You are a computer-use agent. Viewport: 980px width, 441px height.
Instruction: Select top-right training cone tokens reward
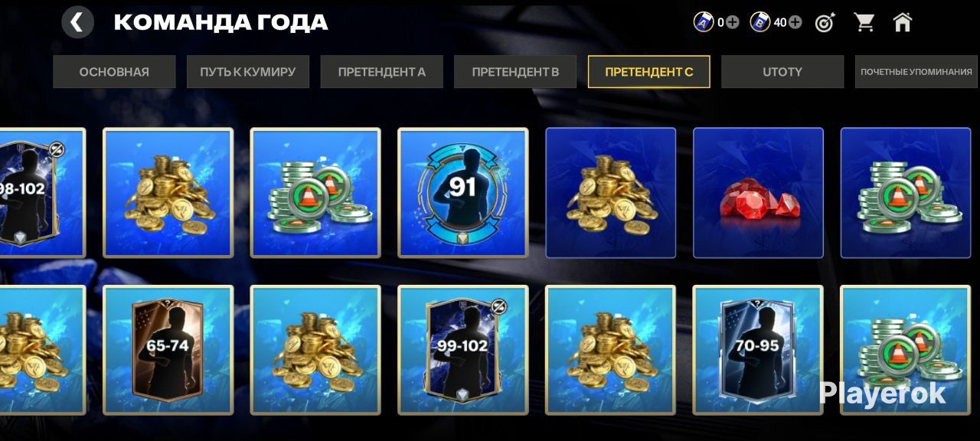[x=906, y=193]
